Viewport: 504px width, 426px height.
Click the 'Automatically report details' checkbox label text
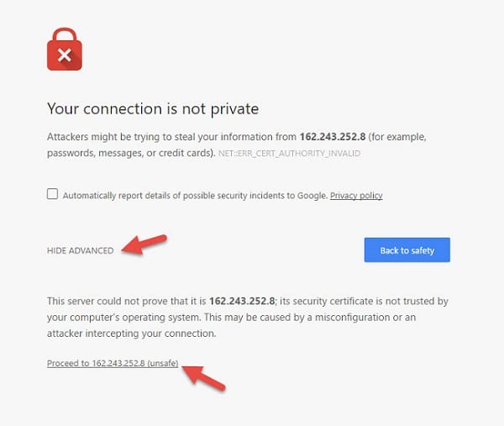click(x=195, y=196)
